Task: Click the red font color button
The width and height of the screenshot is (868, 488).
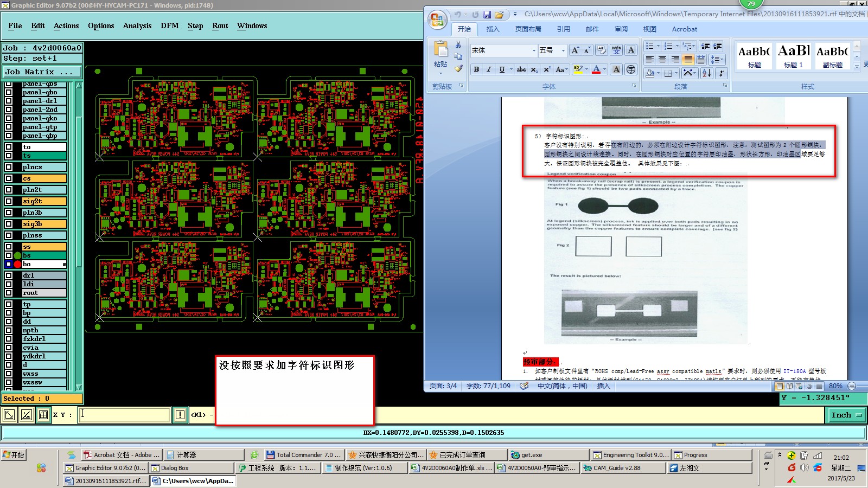Action: [x=597, y=69]
